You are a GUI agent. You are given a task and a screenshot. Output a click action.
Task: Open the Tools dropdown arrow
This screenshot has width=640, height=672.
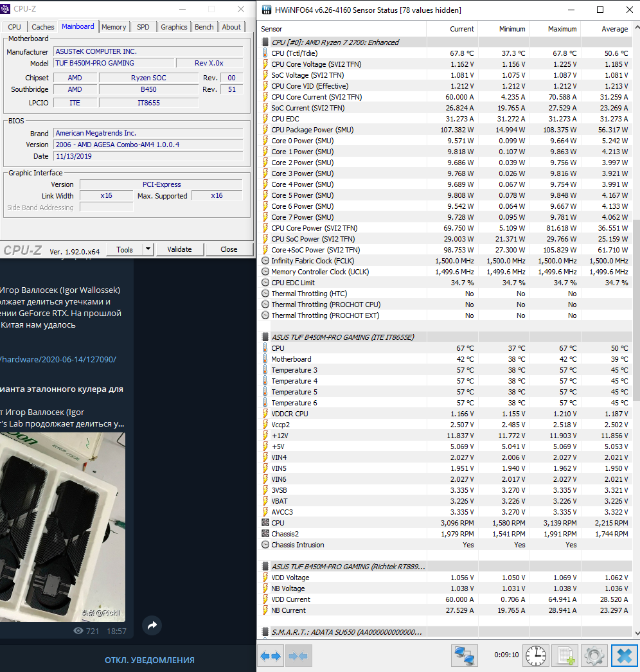[x=148, y=249]
